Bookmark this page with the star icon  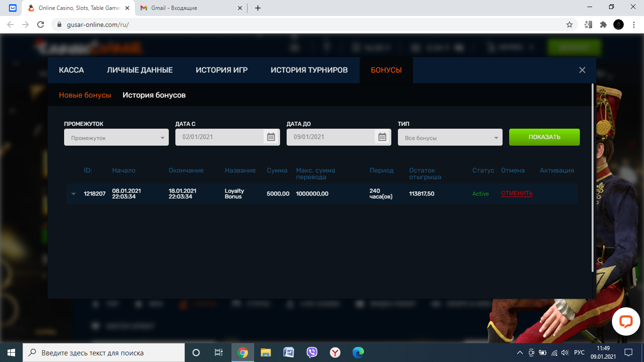click(x=570, y=25)
